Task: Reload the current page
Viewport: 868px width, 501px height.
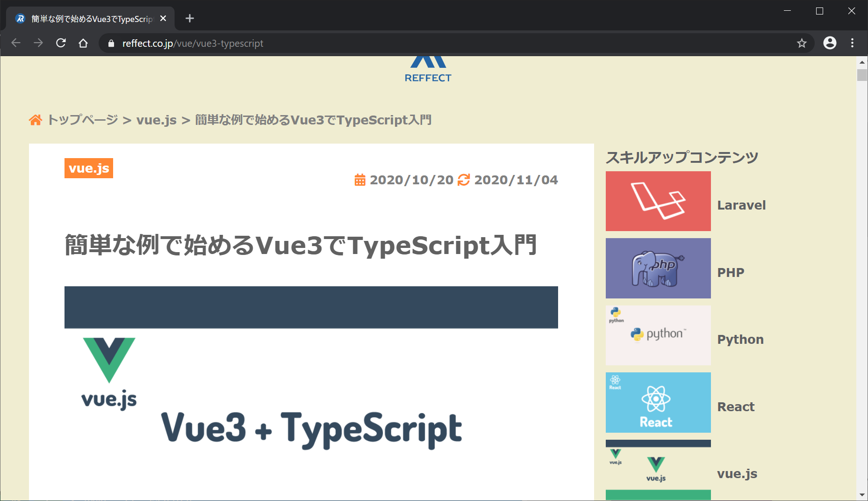Action: click(x=61, y=43)
